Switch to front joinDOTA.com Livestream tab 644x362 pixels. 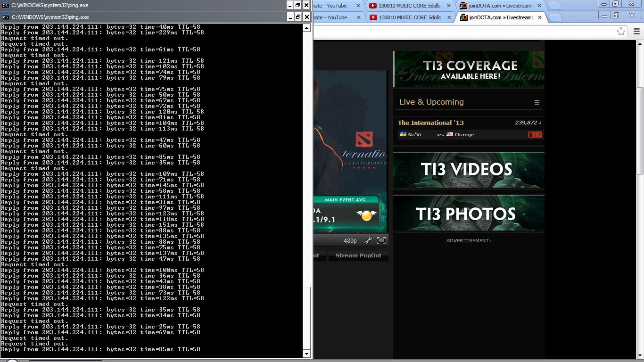500,17
